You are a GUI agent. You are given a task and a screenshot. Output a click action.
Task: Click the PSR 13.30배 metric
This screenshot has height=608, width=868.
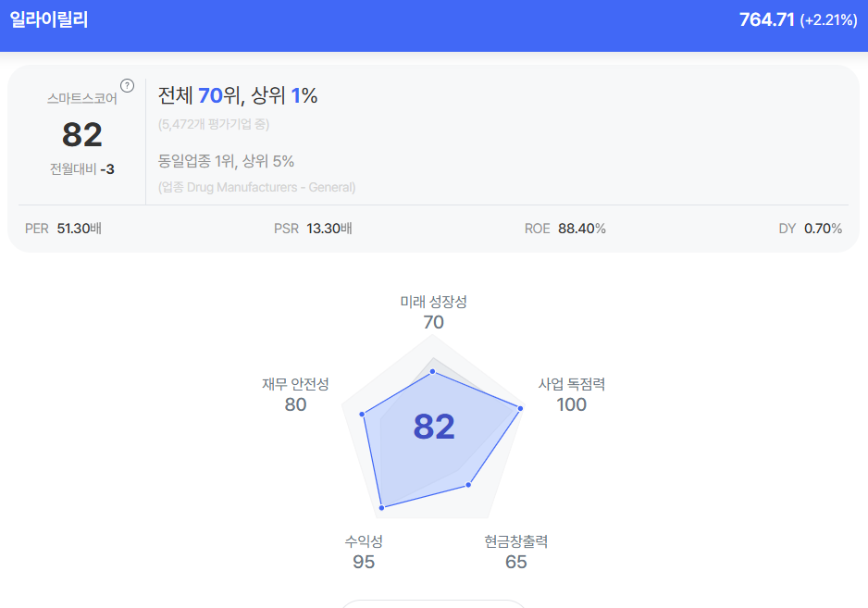[x=313, y=229]
